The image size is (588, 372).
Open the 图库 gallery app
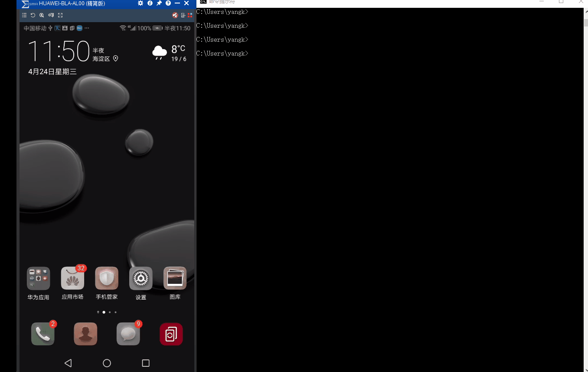(175, 278)
